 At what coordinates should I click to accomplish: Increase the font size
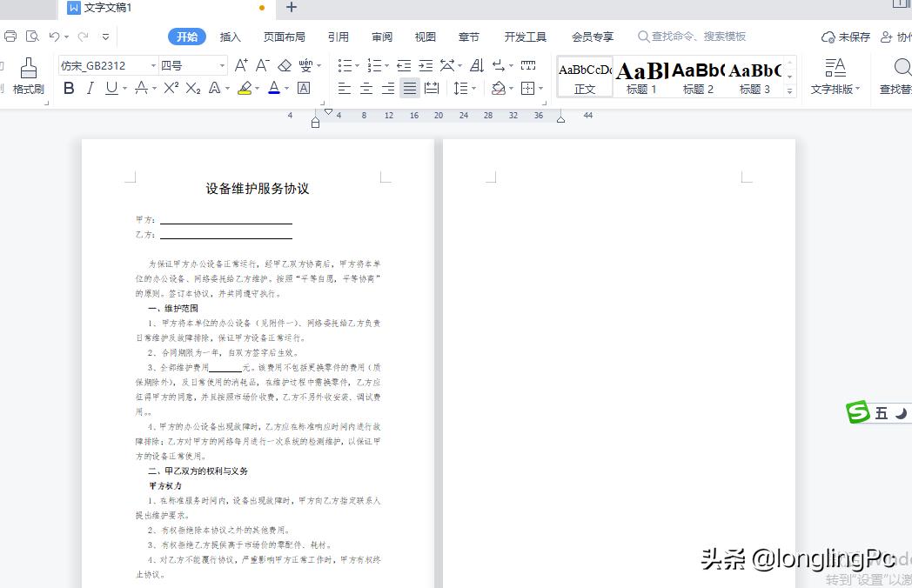tap(240, 65)
